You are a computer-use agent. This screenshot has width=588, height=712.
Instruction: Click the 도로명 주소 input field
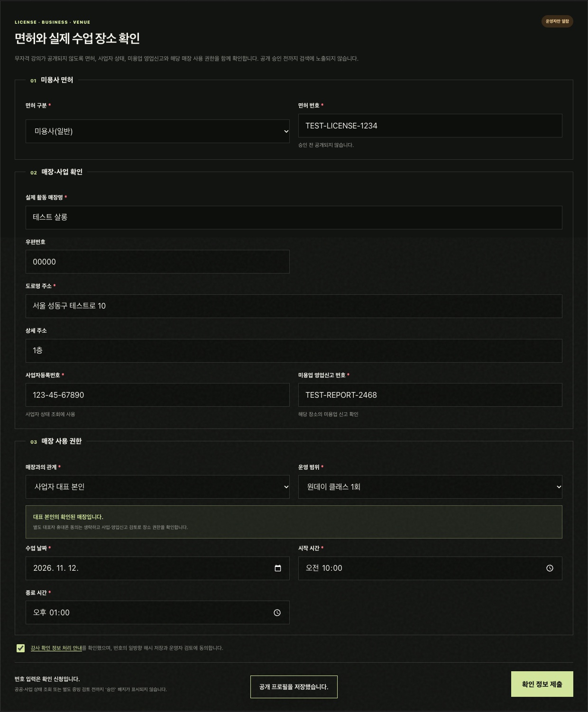pyautogui.click(x=294, y=306)
